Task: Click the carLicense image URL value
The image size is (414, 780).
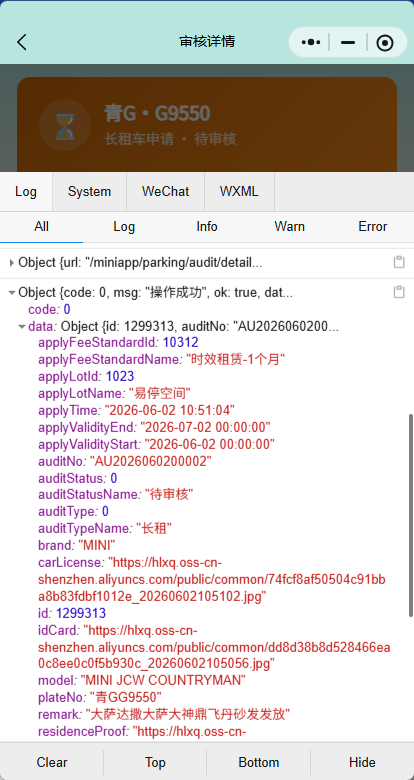Action: pyautogui.click(x=212, y=579)
